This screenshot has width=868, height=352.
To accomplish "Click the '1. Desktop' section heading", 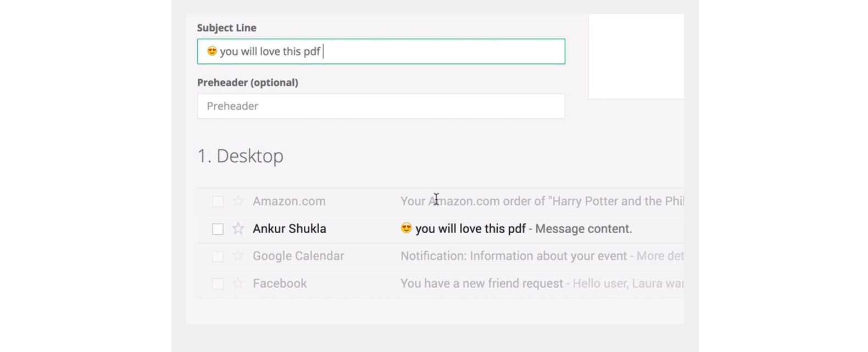I will tap(240, 156).
